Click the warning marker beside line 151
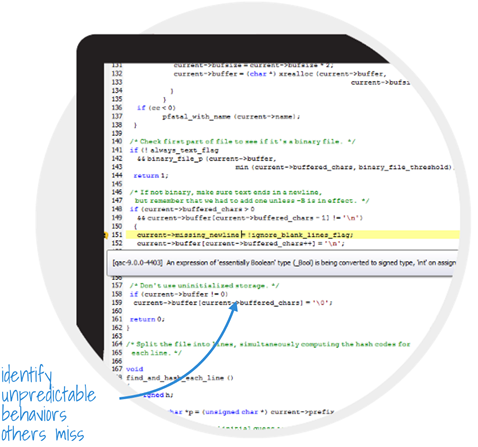The width and height of the screenshot is (478, 447). (x=105, y=235)
